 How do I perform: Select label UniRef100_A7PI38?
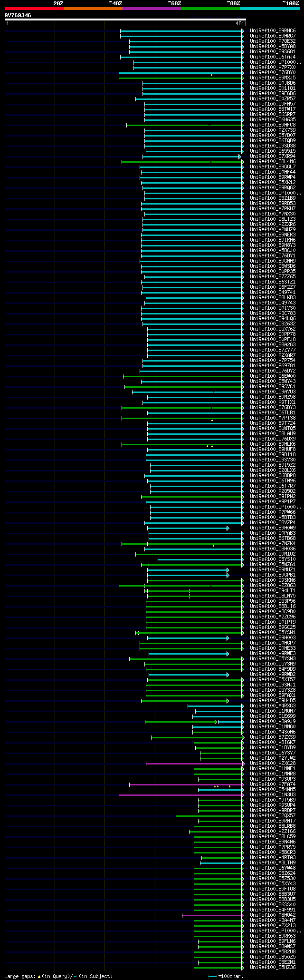coord(273,418)
